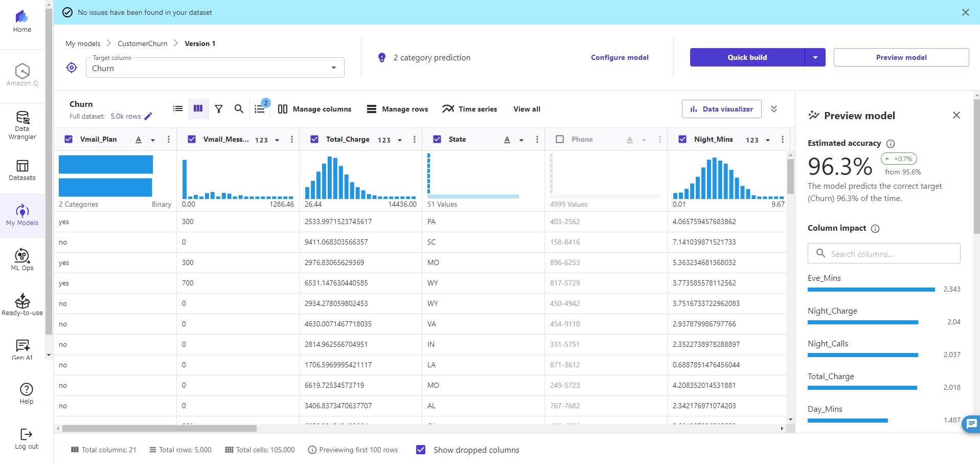Click View all in toolbar
The height and width of the screenshot is (464, 980).
[x=527, y=109]
